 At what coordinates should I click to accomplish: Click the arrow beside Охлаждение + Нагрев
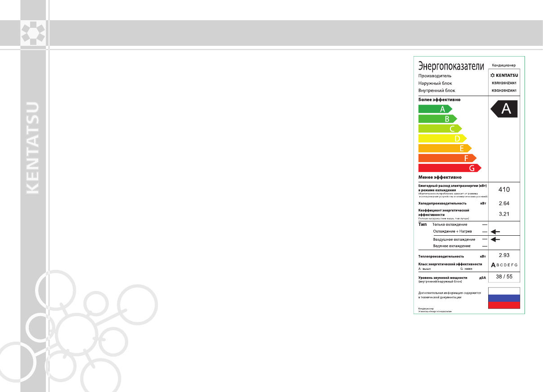495,232
